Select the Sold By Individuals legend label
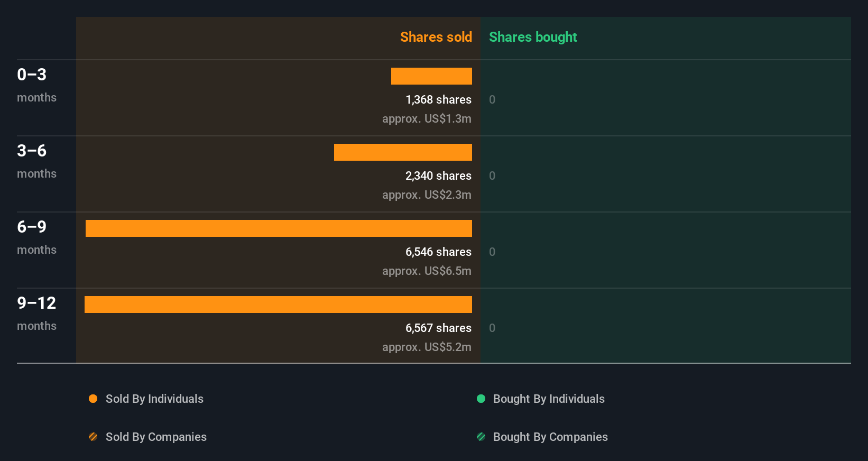 (154, 399)
